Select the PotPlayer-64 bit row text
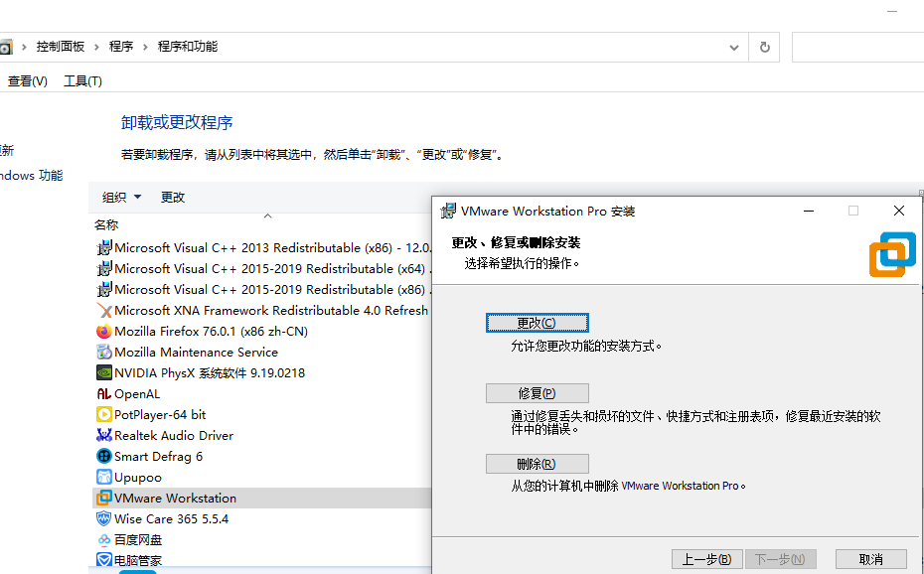924x574 pixels. click(160, 414)
